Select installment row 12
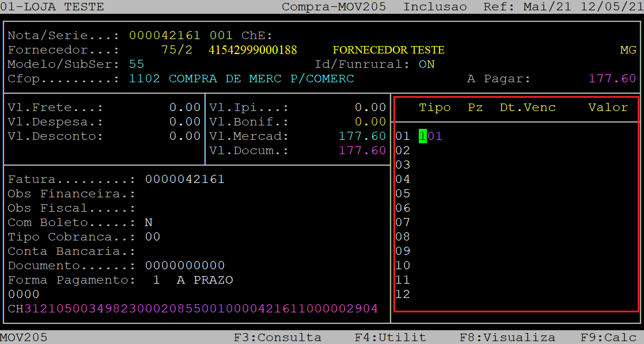The image size is (644, 344). (x=403, y=295)
